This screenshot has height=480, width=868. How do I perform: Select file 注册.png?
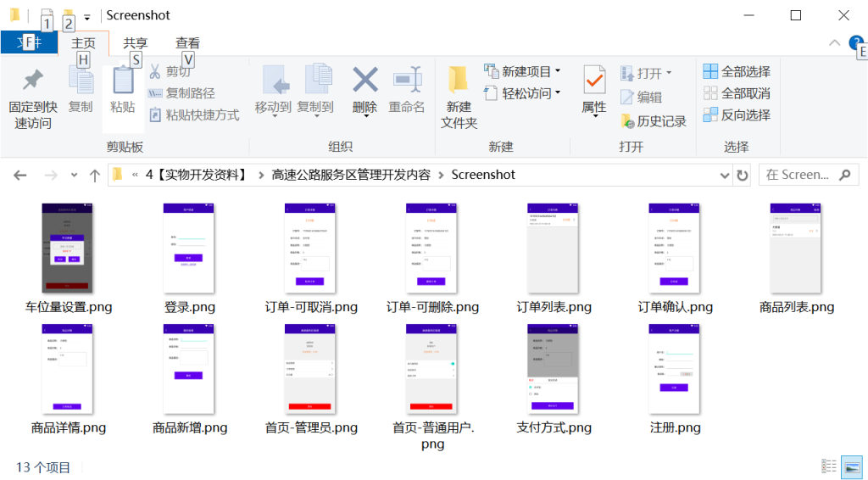[676, 380]
